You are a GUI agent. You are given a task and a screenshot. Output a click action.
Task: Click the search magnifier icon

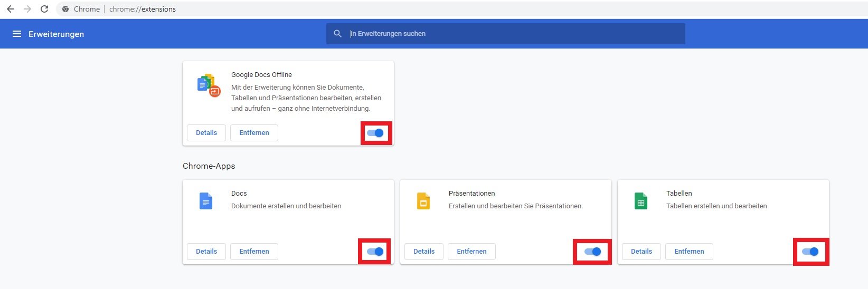338,34
